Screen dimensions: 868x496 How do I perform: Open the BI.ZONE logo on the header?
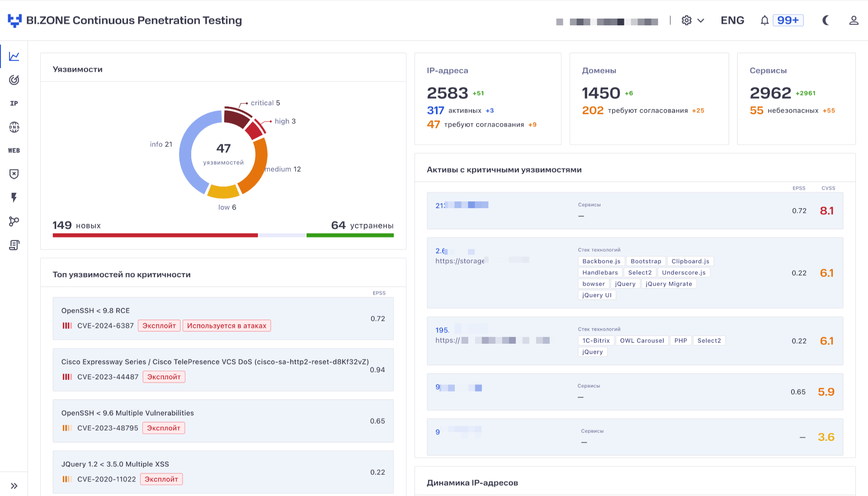(15, 20)
